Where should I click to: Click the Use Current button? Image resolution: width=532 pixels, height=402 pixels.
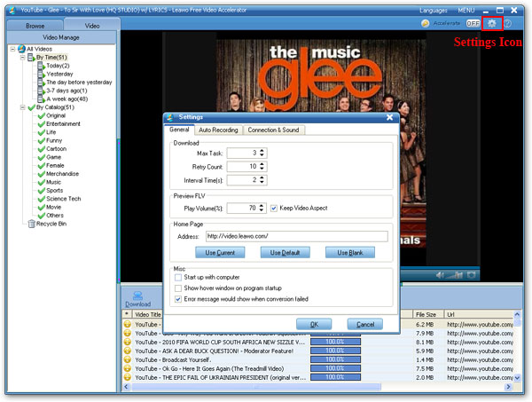tap(220, 253)
